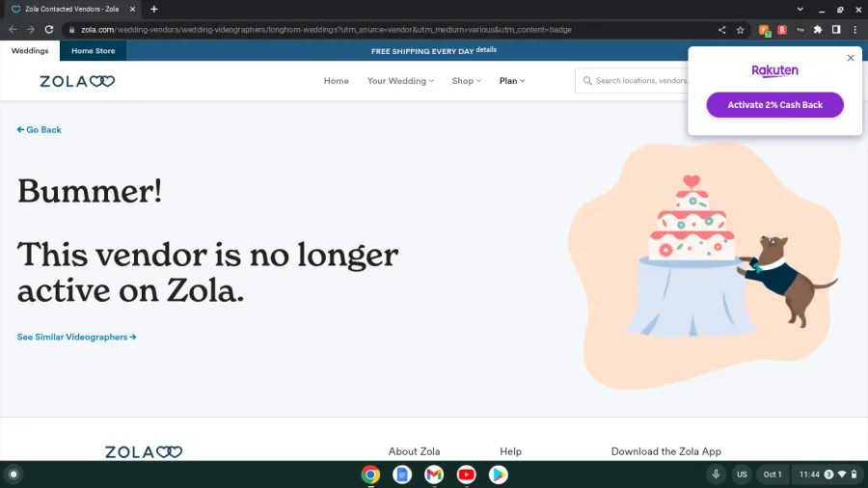Open the 11:44 system status tray
868x488 pixels.
[x=827, y=474]
